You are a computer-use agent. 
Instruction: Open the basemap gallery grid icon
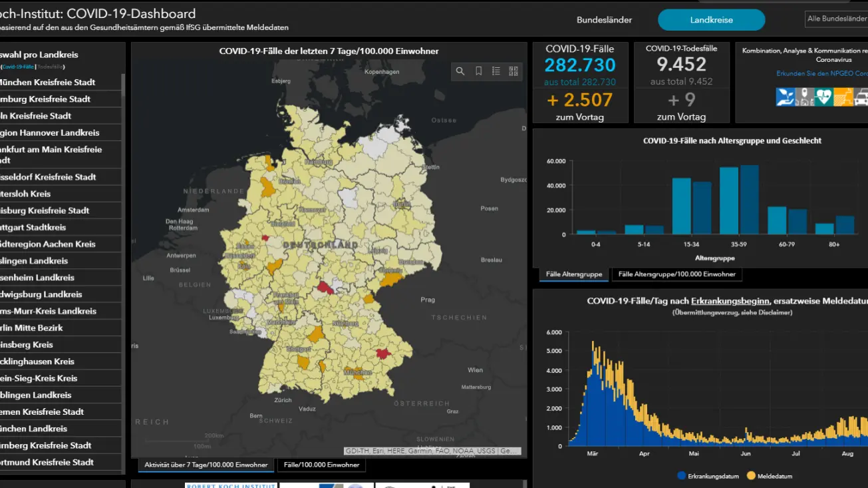(513, 71)
